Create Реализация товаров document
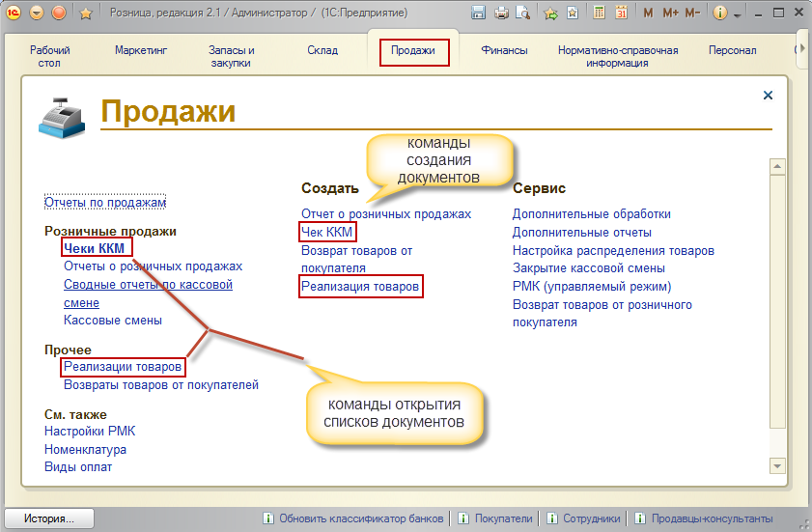This screenshot has height=532, width=812. tap(360, 287)
